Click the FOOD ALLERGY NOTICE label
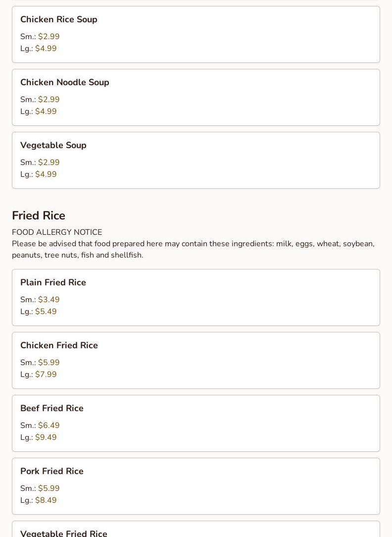Screen dimensions: 392x537 pyautogui.click(x=57, y=232)
